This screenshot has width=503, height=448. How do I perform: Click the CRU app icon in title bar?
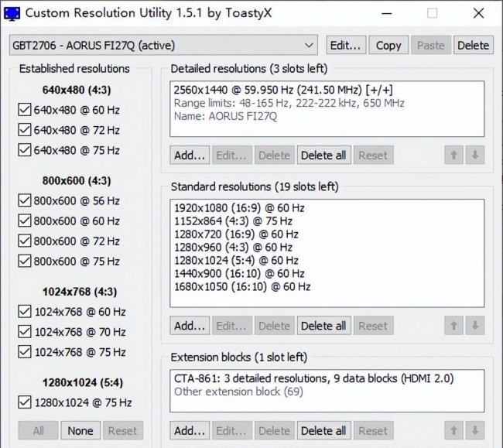click(x=12, y=13)
